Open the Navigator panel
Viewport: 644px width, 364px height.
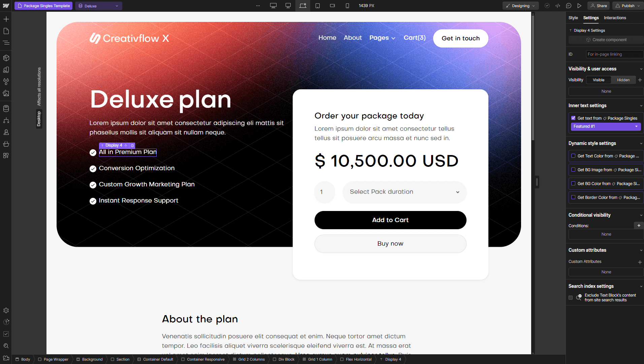(6, 43)
